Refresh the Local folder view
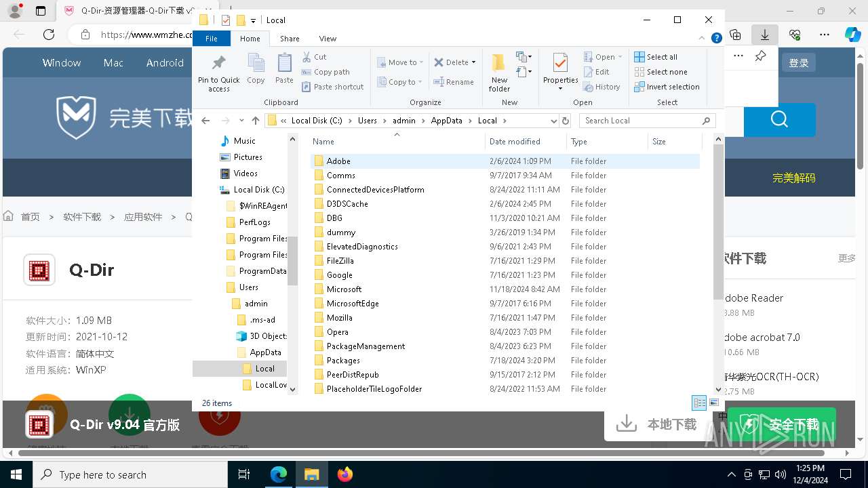This screenshot has width=868, height=488. tap(566, 121)
